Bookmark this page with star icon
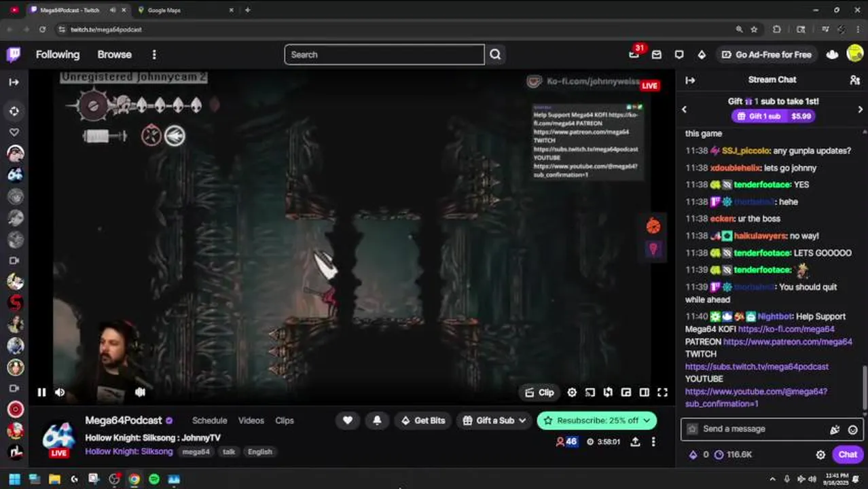Image resolution: width=868 pixels, height=489 pixels. pos(754,29)
